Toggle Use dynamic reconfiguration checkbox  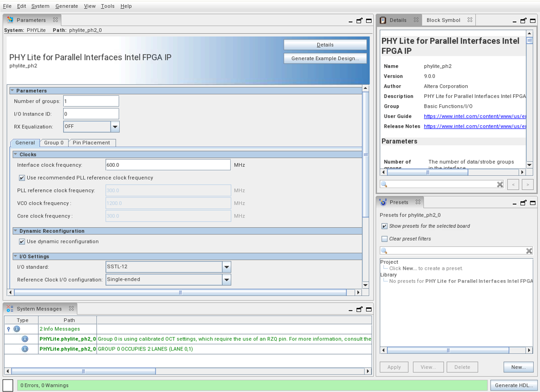22,242
